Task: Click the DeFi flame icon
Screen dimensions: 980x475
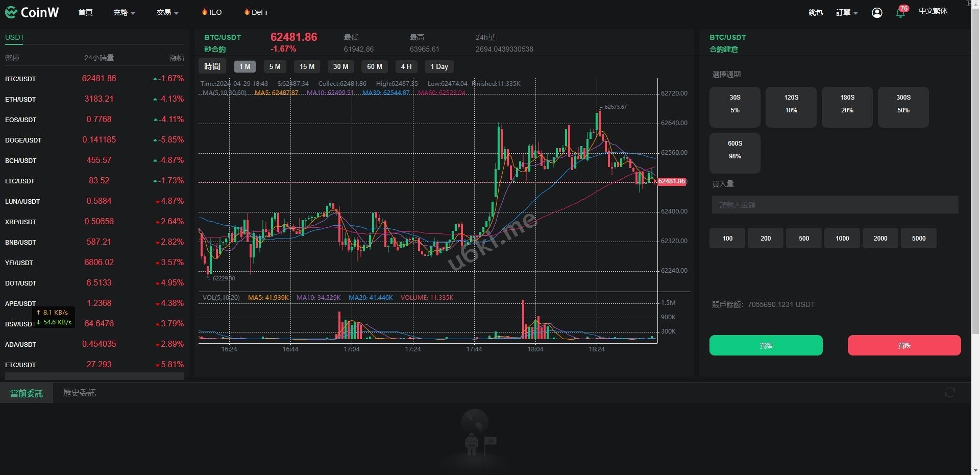Action: tap(247, 12)
